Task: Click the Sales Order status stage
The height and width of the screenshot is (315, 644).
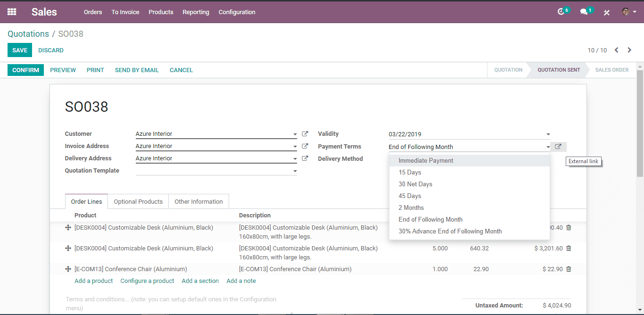Action: [x=611, y=70]
